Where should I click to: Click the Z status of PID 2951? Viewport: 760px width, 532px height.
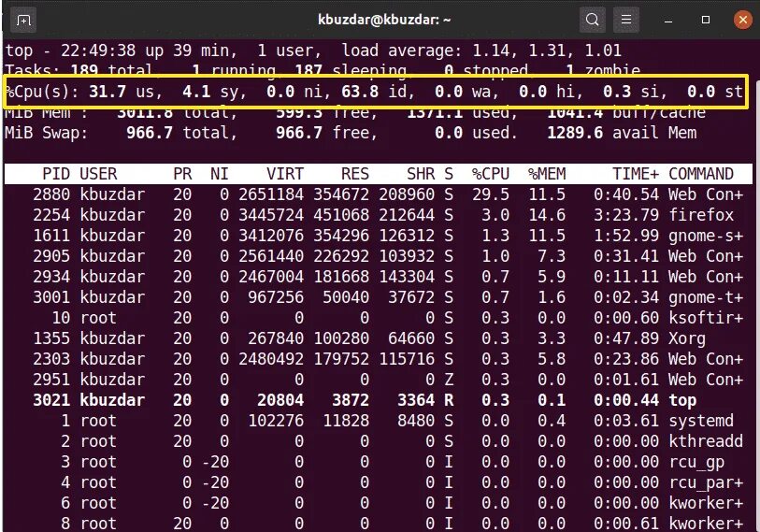[x=449, y=380]
